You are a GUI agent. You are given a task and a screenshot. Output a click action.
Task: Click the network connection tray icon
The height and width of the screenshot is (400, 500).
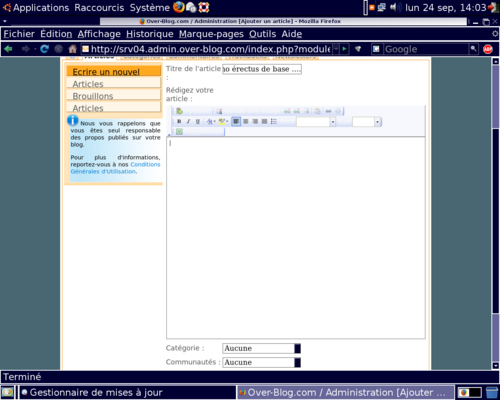381,7
